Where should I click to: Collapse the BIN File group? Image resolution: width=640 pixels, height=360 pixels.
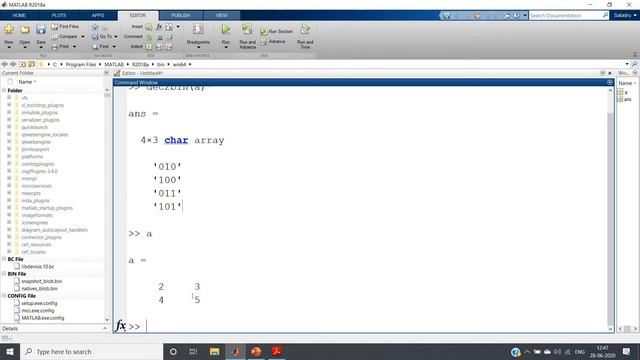4,274
